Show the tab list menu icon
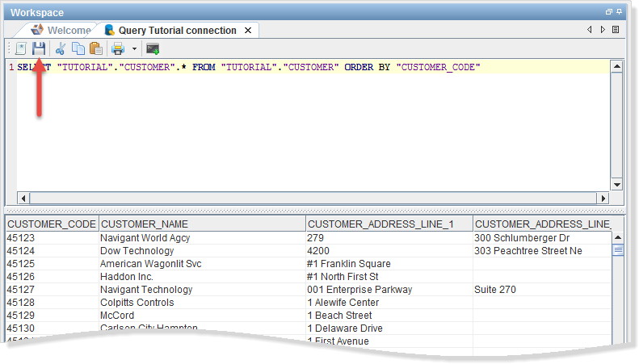The width and height of the screenshot is (639, 364). [616, 30]
